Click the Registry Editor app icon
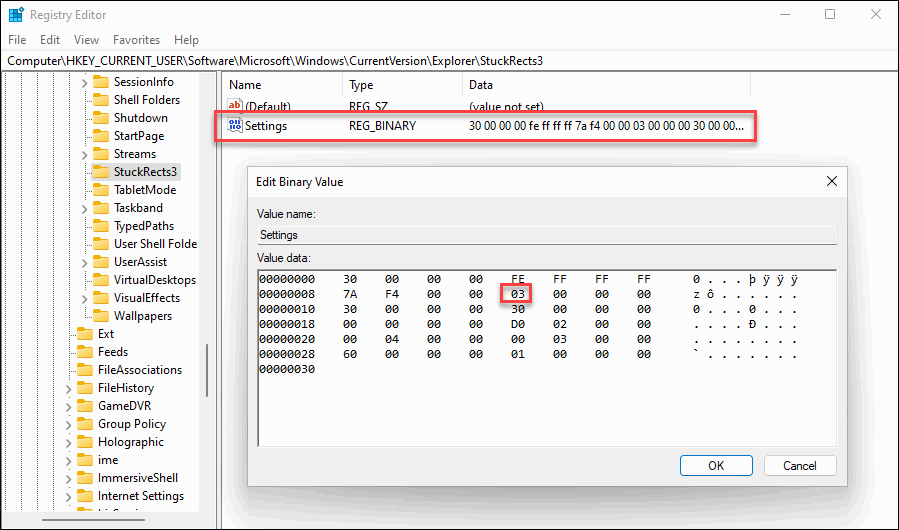 (16, 14)
